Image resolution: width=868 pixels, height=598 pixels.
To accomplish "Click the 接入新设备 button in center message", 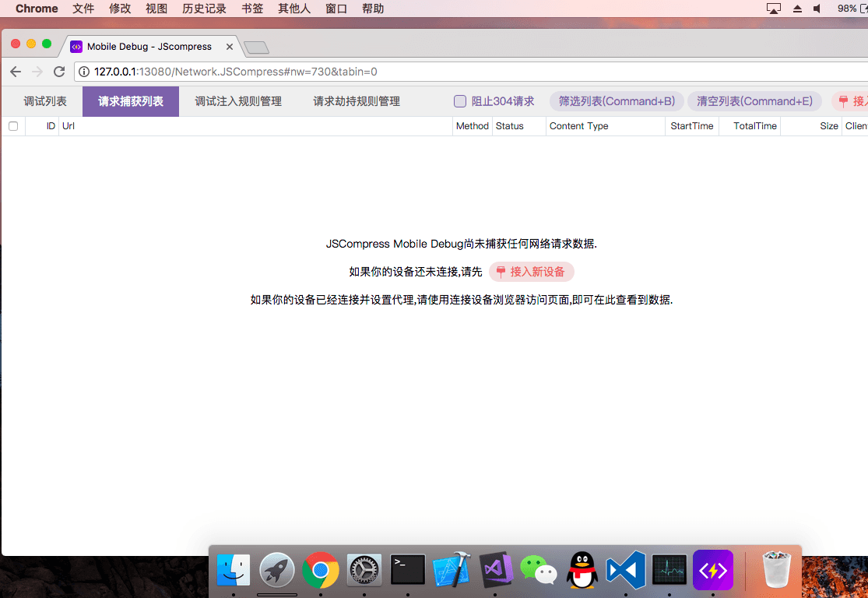I will point(532,272).
